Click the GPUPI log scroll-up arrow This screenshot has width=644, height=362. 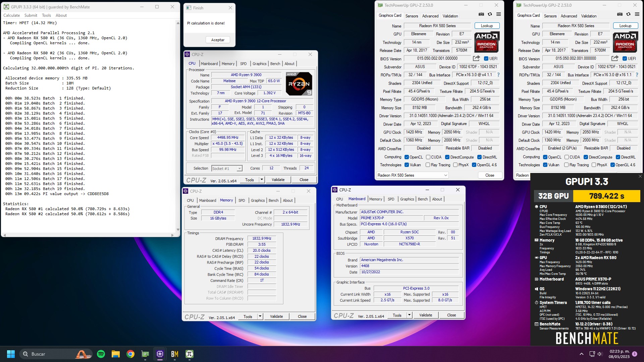point(178,23)
